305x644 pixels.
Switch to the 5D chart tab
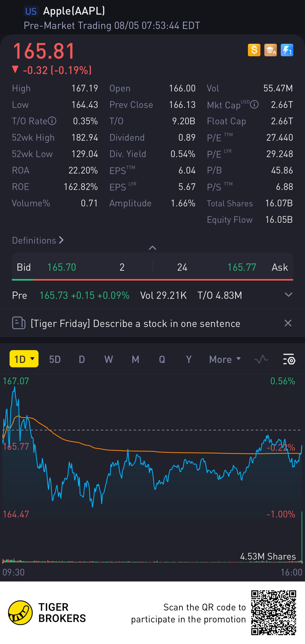coord(55,359)
